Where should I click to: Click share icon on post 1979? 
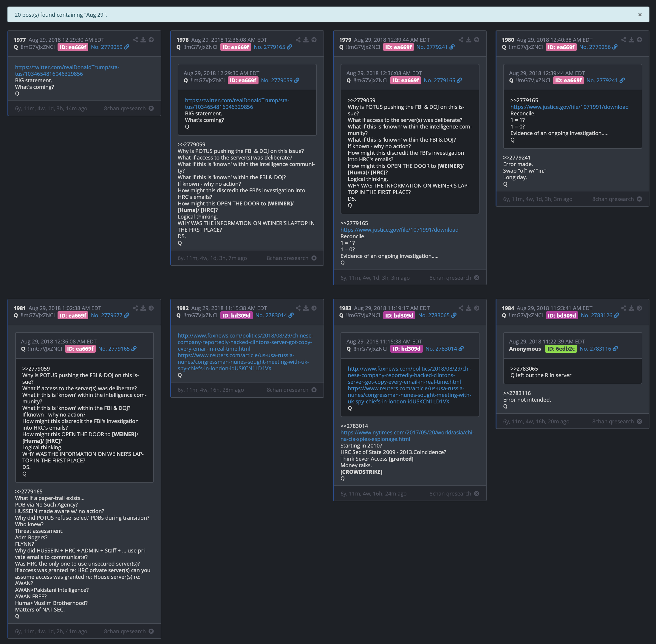(x=461, y=40)
